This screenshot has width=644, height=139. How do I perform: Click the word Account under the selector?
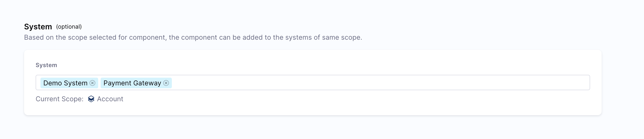(110, 99)
